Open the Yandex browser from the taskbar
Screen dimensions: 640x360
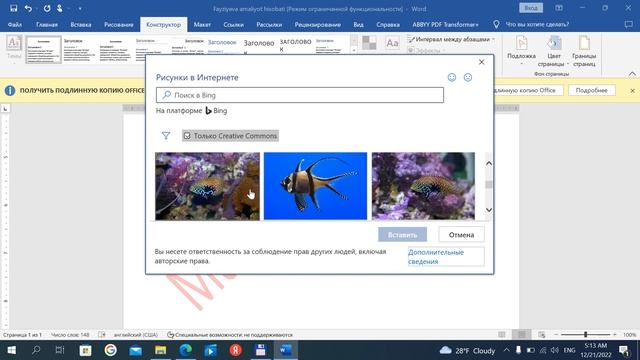[236, 350]
